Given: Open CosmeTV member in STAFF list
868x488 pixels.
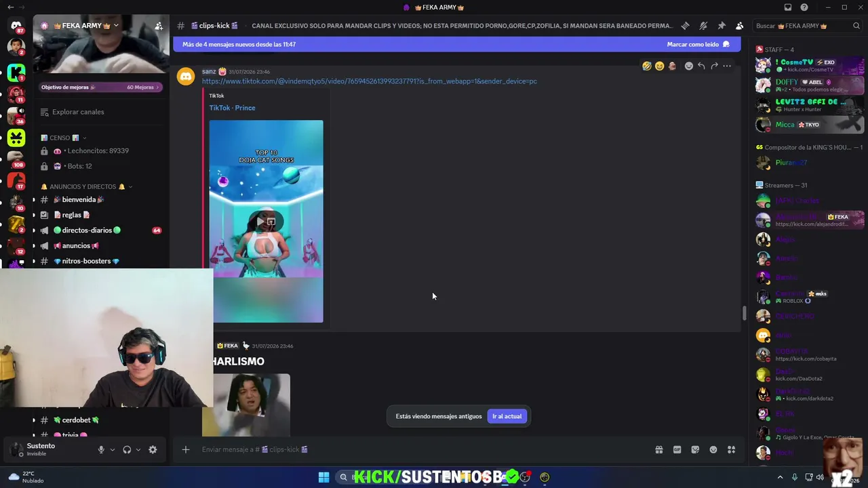Looking at the screenshot, I should point(810,66).
